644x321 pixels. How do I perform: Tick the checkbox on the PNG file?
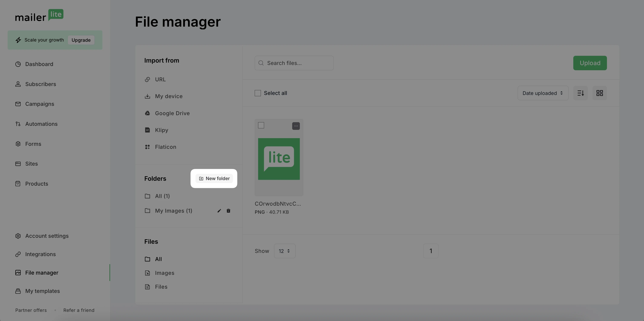coord(261,125)
